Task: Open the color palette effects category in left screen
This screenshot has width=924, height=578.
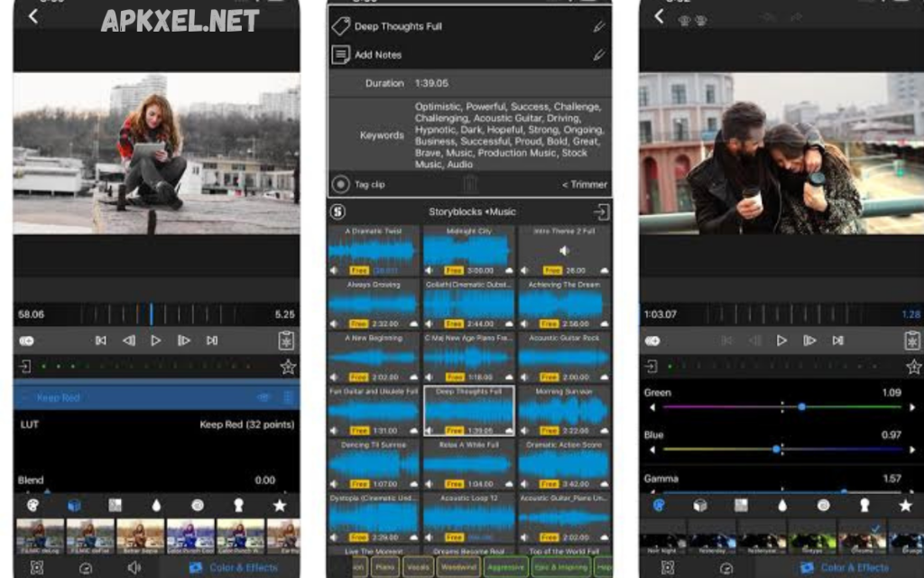Action: point(33,506)
